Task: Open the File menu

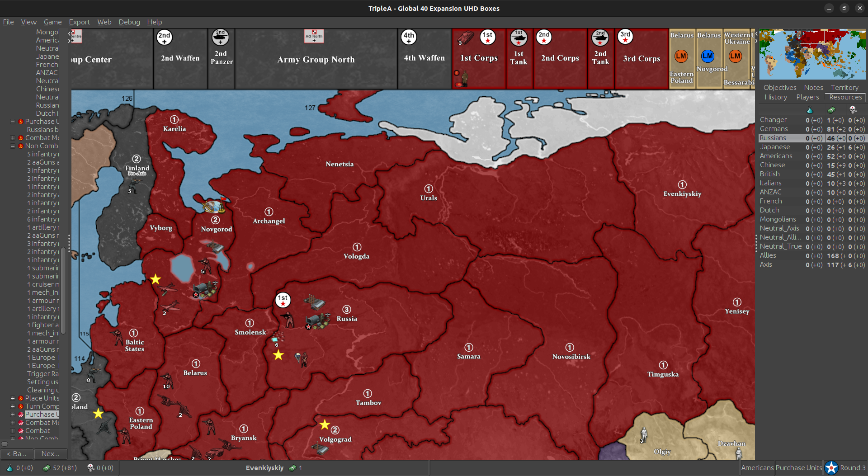Action: pos(8,22)
